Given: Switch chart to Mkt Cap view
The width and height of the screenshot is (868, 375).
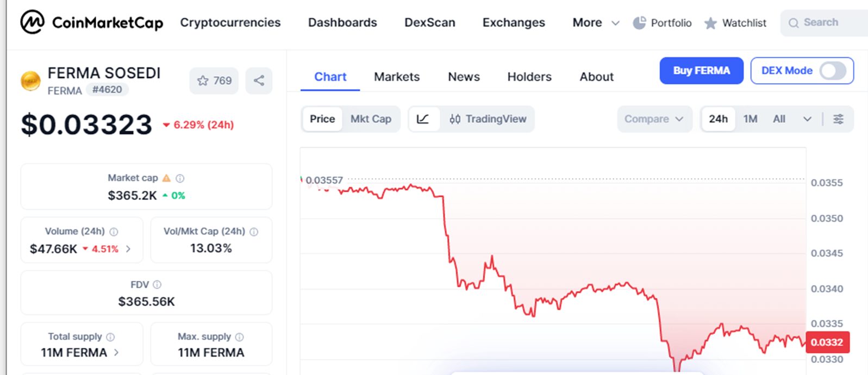Looking at the screenshot, I should click(371, 119).
